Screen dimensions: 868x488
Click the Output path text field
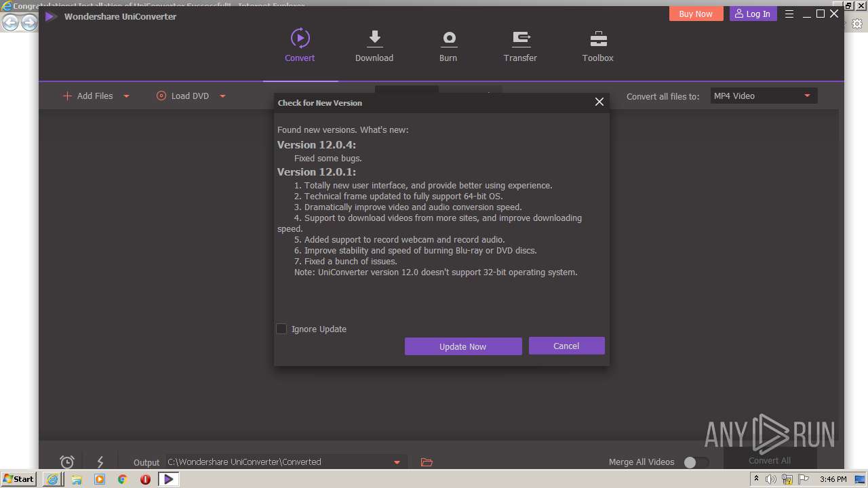pos(278,462)
